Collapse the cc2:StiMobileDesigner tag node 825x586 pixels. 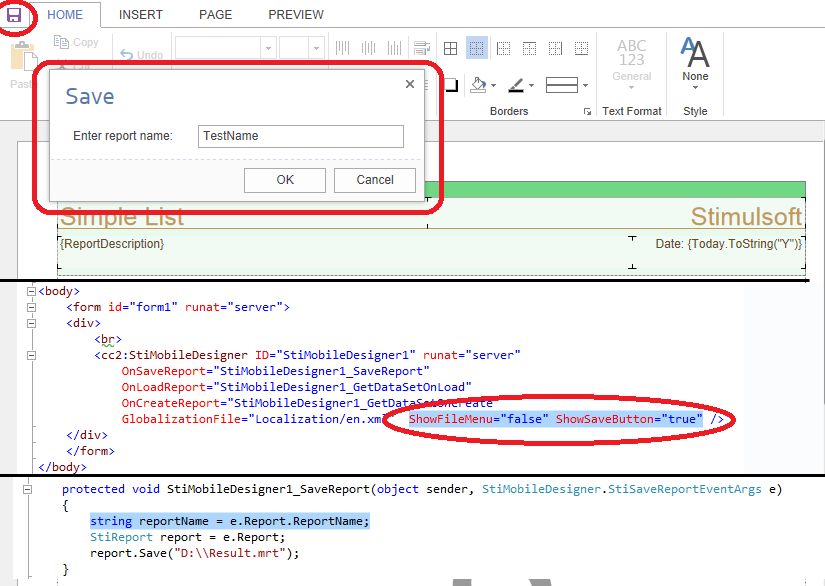[31, 356]
